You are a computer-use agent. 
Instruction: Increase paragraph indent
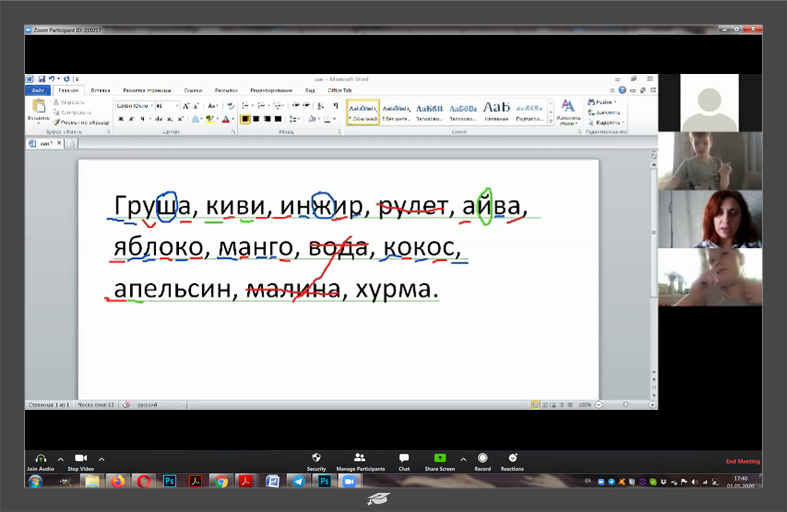[306, 105]
